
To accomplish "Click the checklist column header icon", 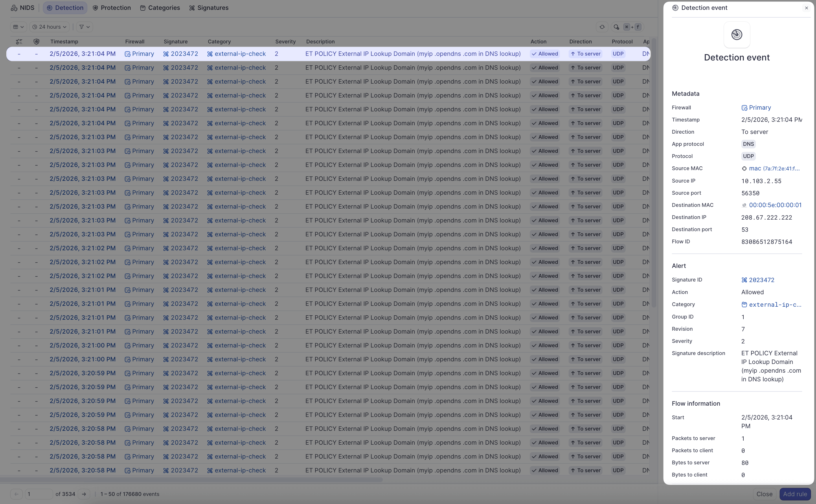I will (x=19, y=42).
